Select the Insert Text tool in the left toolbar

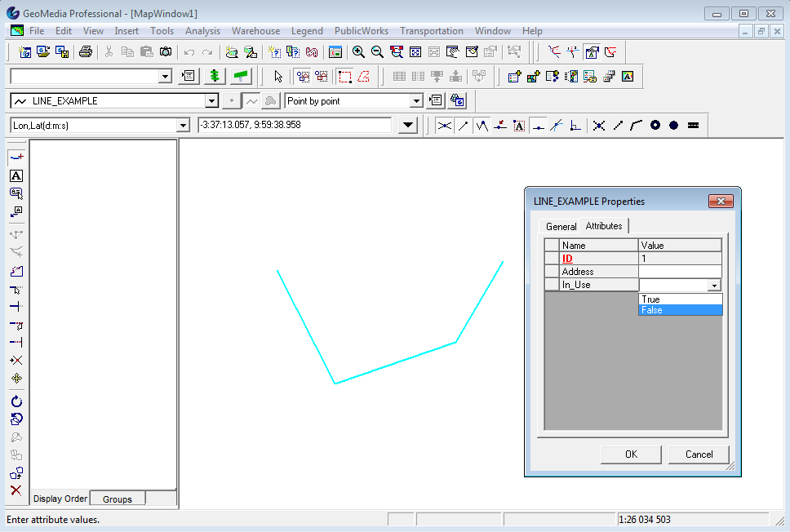pos(15,175)
